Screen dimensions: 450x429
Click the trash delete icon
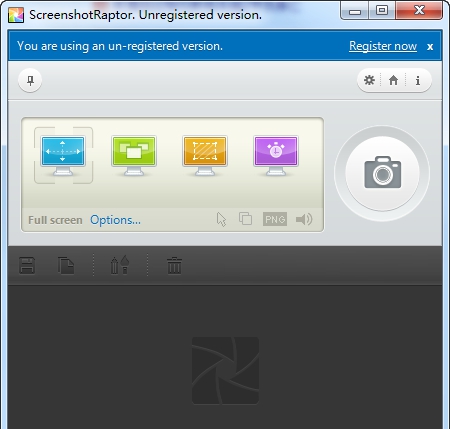click(x=174, y=265)
